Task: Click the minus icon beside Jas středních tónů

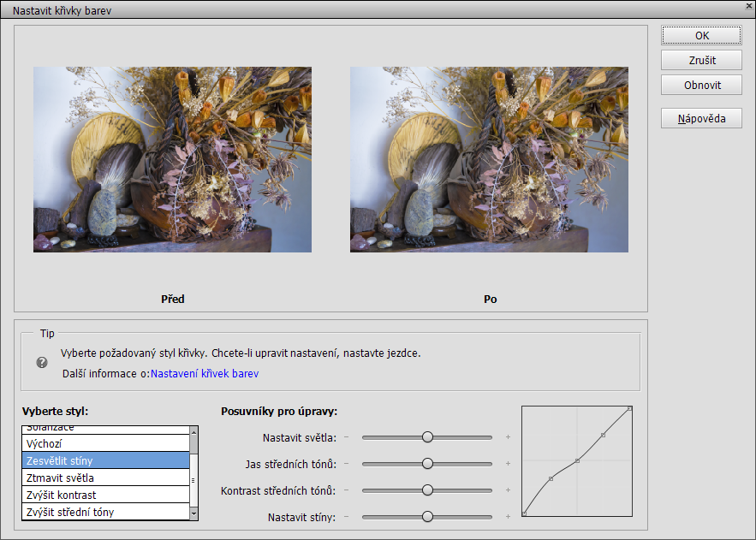Action: tap(347, 464)
